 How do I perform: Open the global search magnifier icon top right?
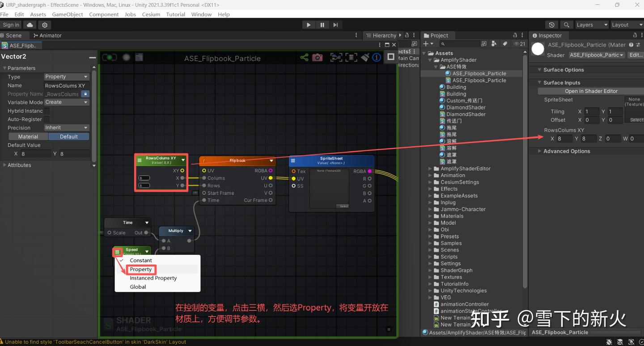tap(566, 25)
